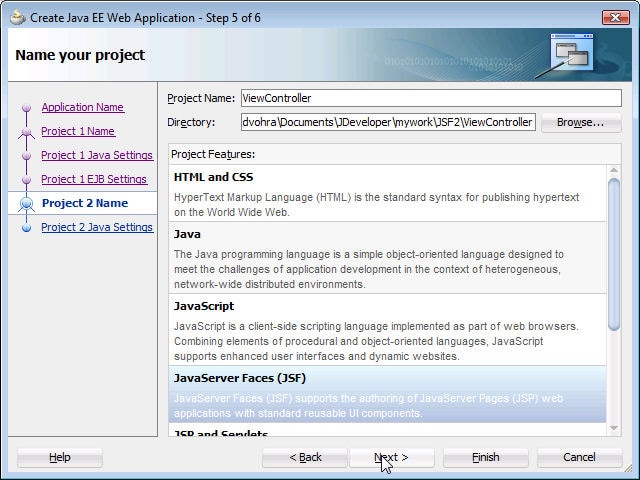The height and width of the screenshot is (480, 640).
Task: Click the client-side scripting language description text
Action: 376,341
